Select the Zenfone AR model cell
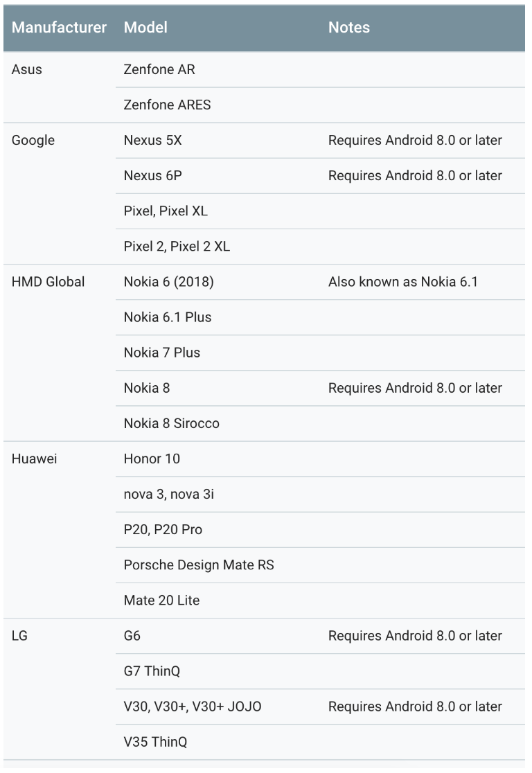This screenshot has height=773, width=532. click(159, 69)
